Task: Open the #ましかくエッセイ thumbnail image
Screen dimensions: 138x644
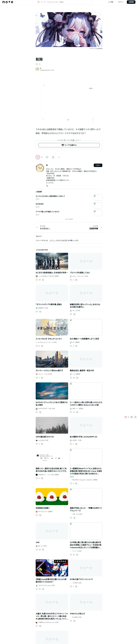Action: (x=52, y=327)
